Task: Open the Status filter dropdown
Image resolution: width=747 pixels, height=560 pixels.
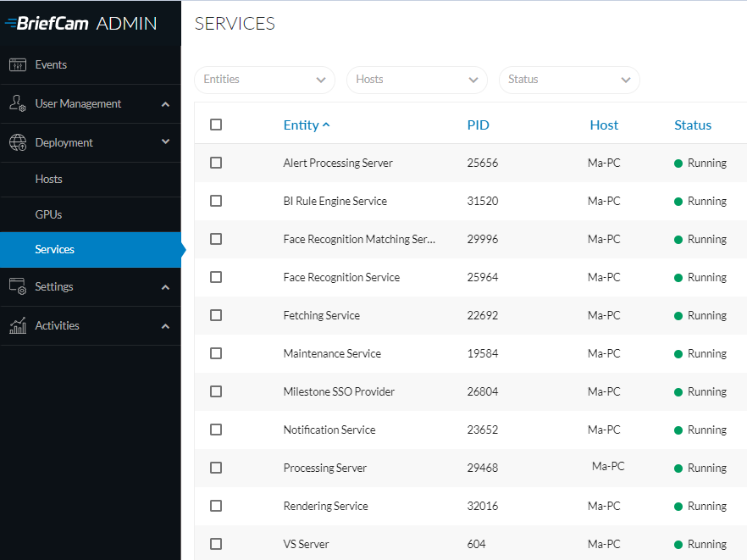Action: pyautogui.click(x=569, y=80)
